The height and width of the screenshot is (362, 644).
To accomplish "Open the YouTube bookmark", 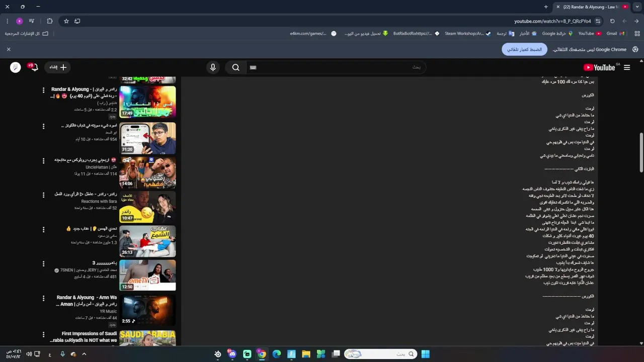I will [x=590, y=34].
